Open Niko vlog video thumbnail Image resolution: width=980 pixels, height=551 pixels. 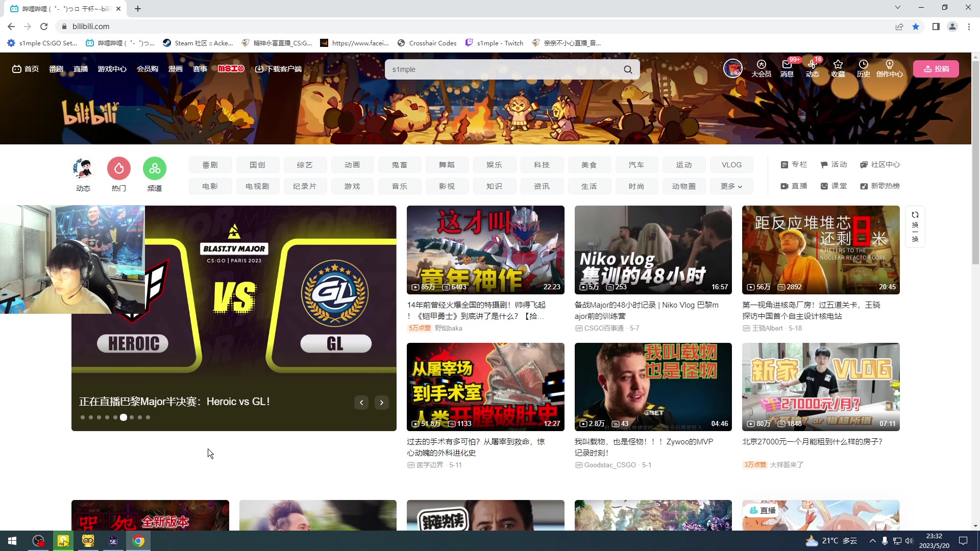[653, 250]
